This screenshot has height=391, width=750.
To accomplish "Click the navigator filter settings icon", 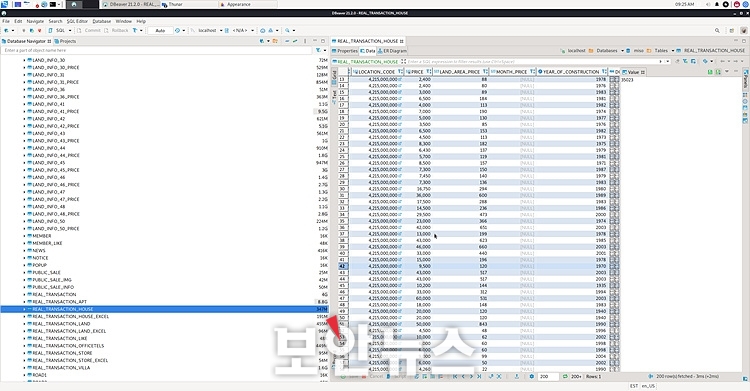I will (319, 50).
